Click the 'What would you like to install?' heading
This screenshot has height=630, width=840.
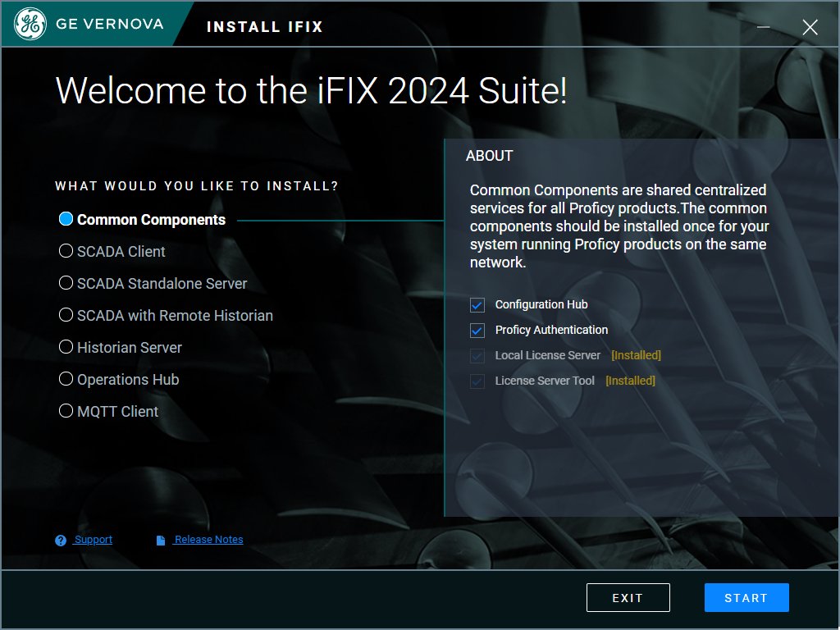197,186
